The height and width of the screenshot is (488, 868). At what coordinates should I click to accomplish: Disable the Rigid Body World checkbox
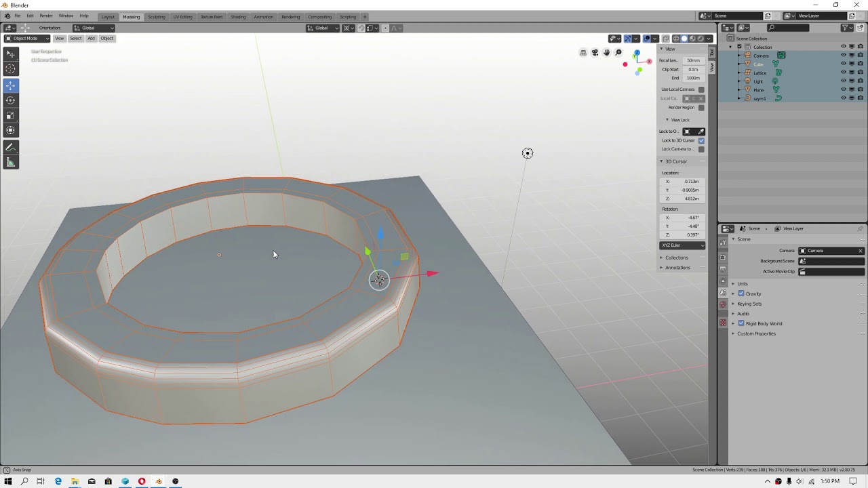coord(741,323)
